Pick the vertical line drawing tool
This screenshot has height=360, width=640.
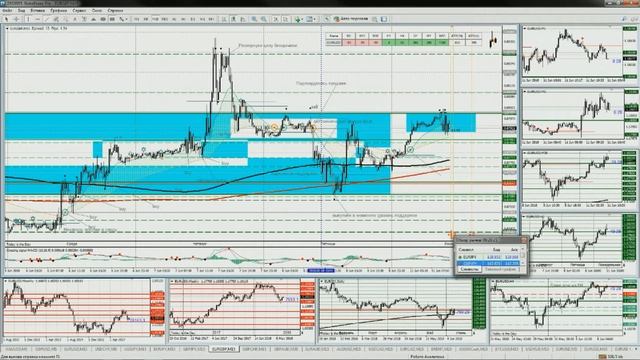click(x=28, y=19)
